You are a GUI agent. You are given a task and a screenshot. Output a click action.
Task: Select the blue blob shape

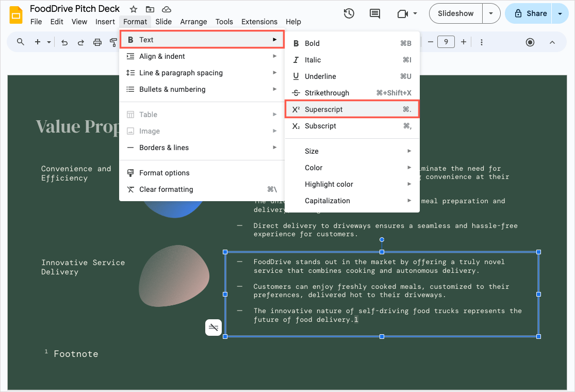point(172,209)
